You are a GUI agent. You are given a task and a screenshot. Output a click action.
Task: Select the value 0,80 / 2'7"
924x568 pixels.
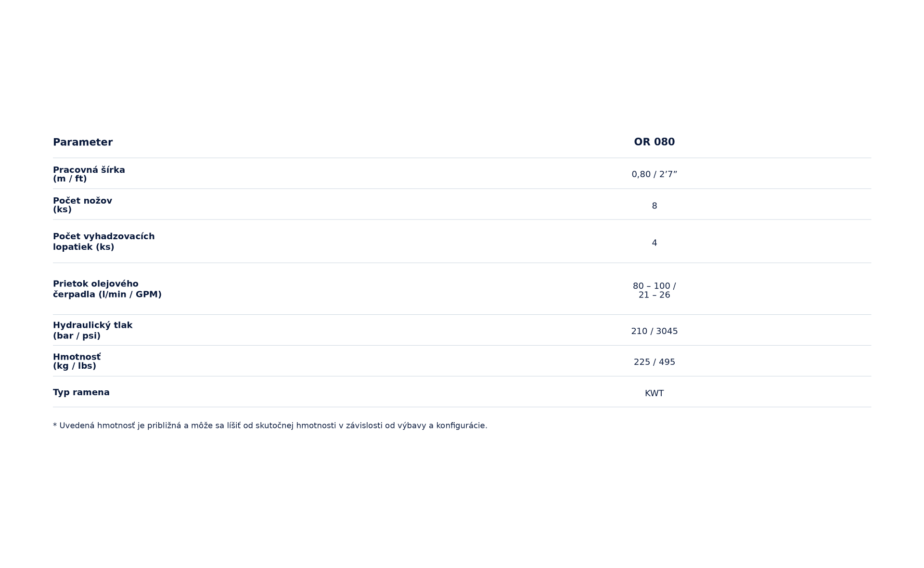tap(654, 174)
